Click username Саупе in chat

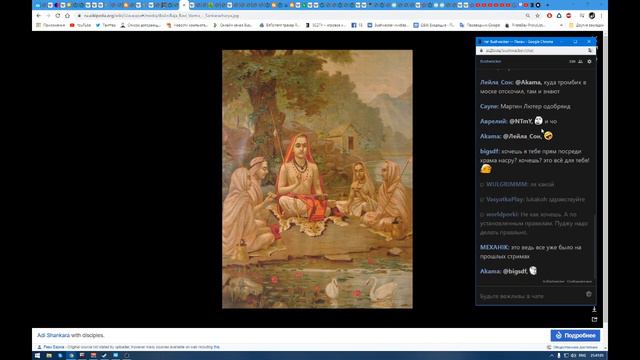(x=489, y=107)
